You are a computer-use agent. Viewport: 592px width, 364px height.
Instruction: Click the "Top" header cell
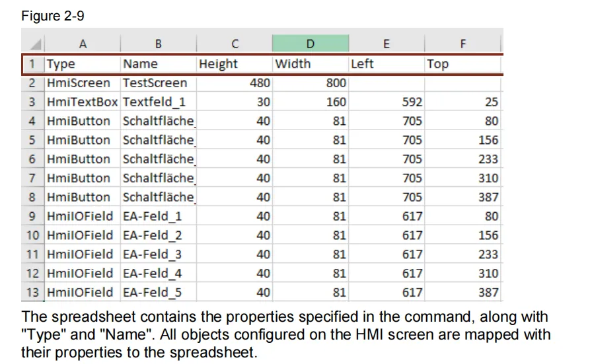point(462,64)
